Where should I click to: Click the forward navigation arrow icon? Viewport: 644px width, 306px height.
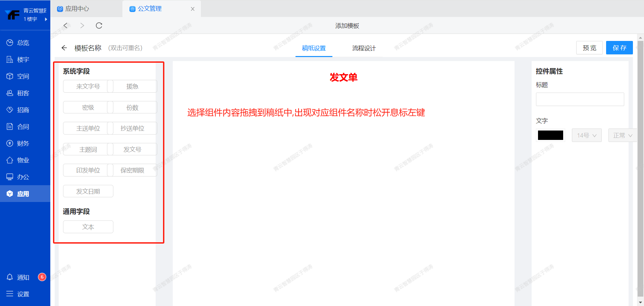click(82, 25)
